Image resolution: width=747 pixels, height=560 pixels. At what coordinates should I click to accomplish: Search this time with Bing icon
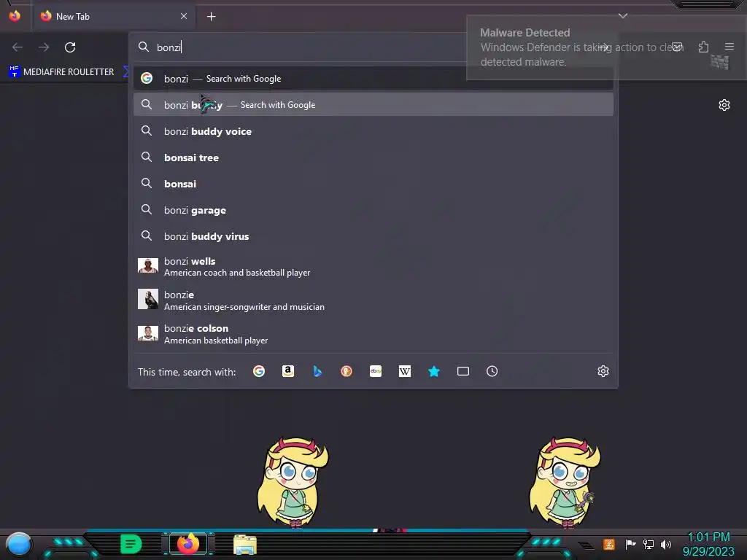[x=317, y=371]
